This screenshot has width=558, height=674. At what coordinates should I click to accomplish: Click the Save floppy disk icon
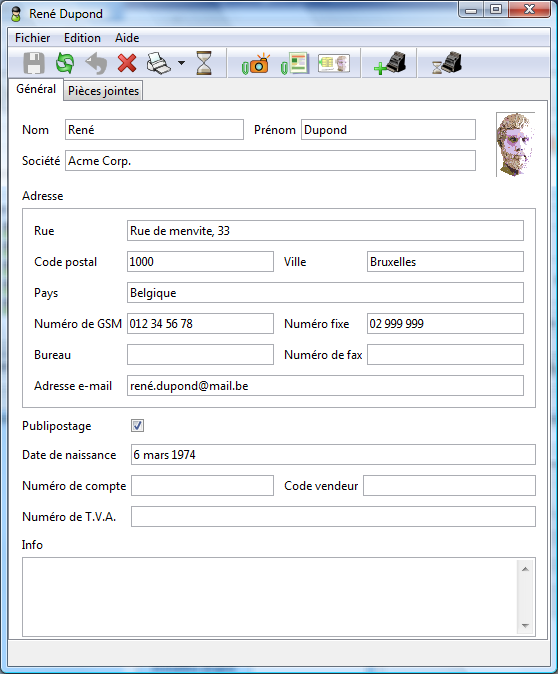click(x=34, y=64)
